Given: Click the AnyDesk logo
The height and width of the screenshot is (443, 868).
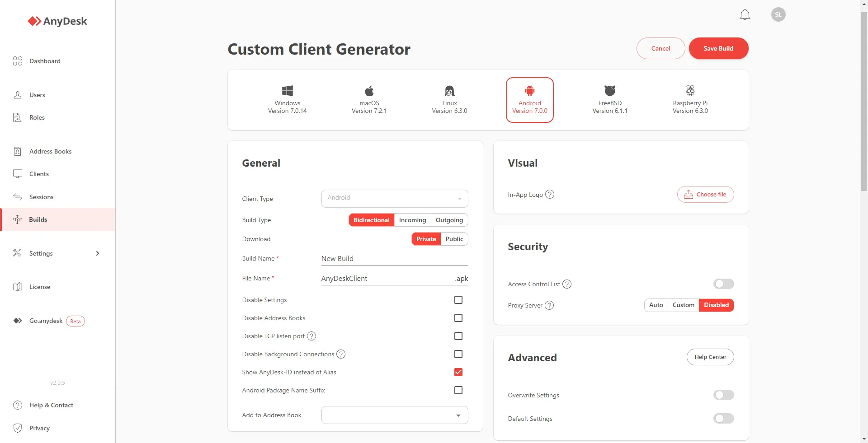Looking at the screenshot, I should coord(57,21).
